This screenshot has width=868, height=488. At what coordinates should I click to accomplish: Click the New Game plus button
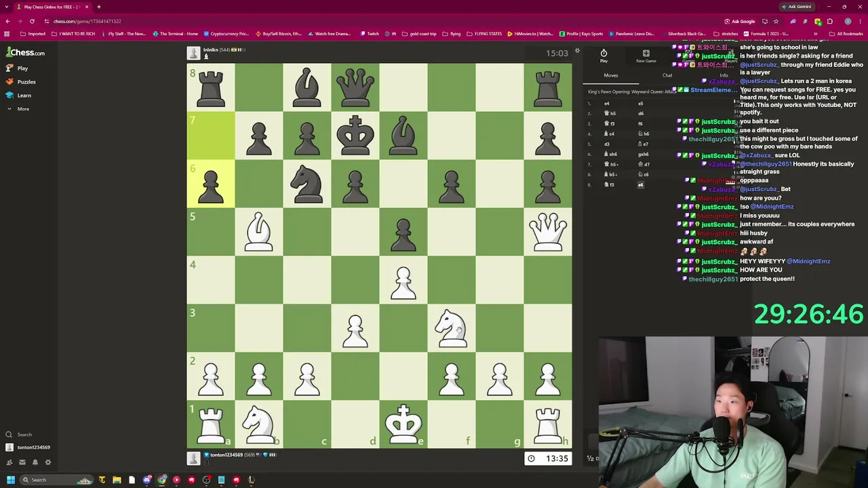click(x=646, y=56)
